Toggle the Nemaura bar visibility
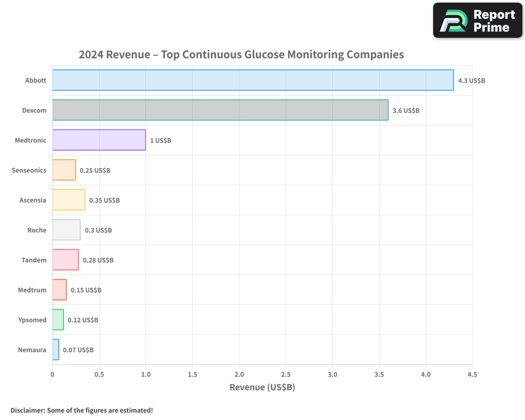 (55, 350)
